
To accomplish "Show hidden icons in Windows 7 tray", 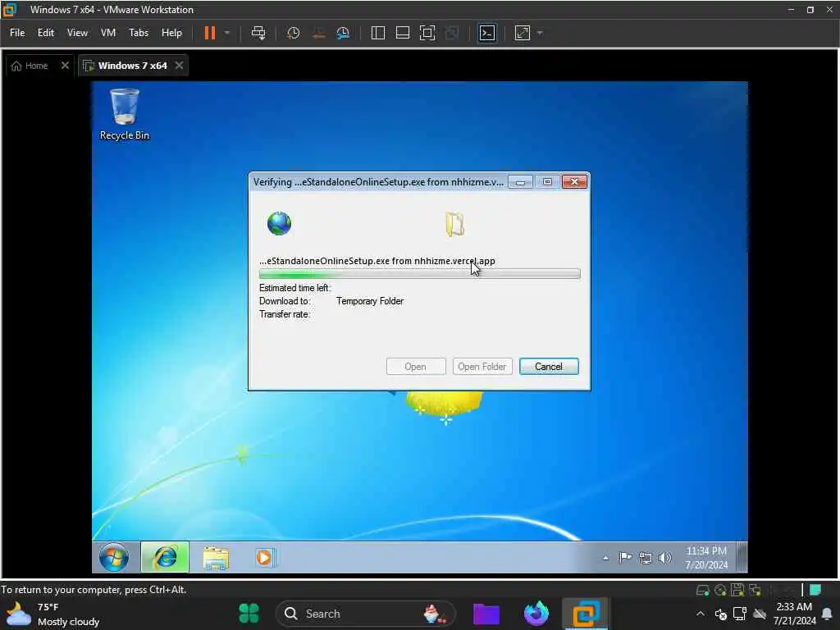I will pos(606,558).
